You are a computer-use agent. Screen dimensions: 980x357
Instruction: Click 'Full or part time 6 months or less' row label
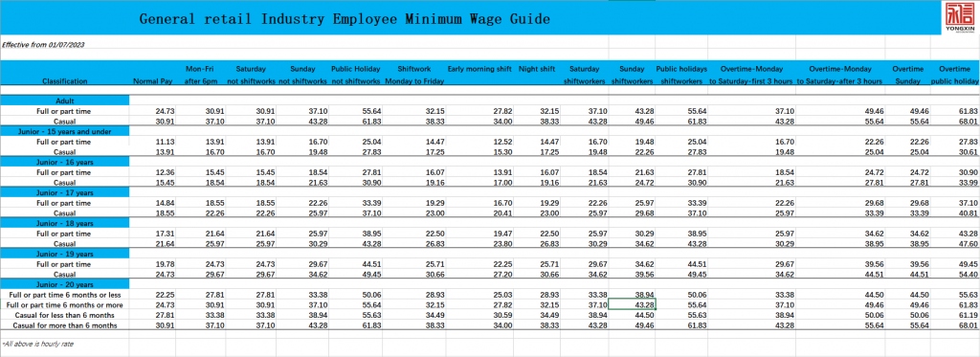coord(65,294)
